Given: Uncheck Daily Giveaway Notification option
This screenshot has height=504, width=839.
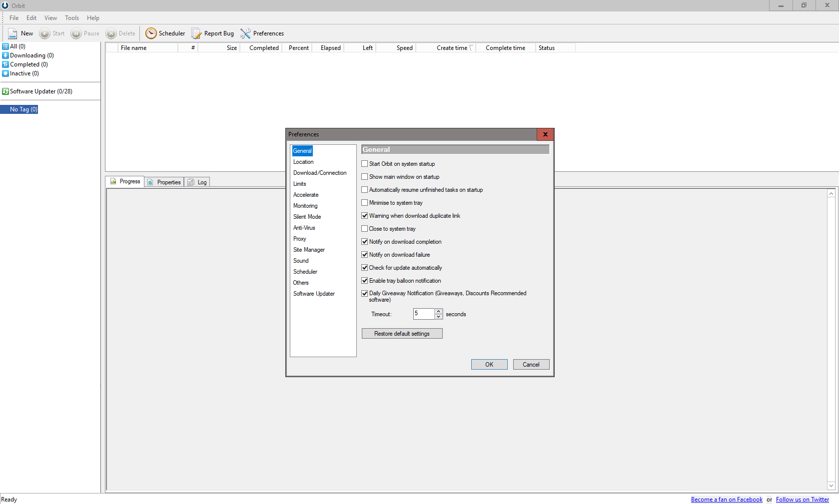Looking at the screenshot, I should (x=365, y=294).
